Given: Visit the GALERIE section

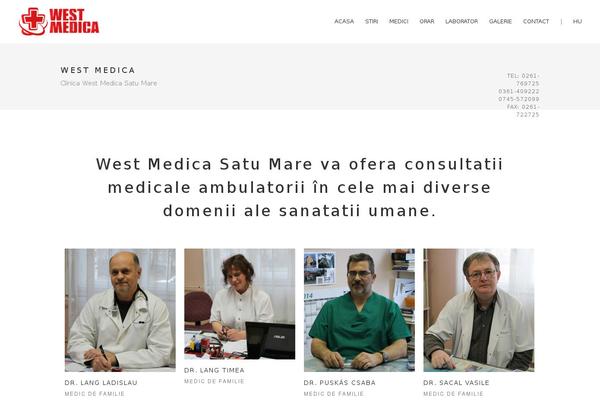Looking at the screenshot, I should click(500, 21).
